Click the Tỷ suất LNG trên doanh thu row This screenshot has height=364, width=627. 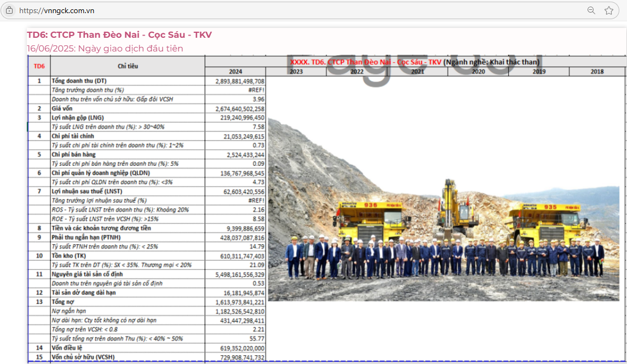pyautogui.click(x=108, y=126)
